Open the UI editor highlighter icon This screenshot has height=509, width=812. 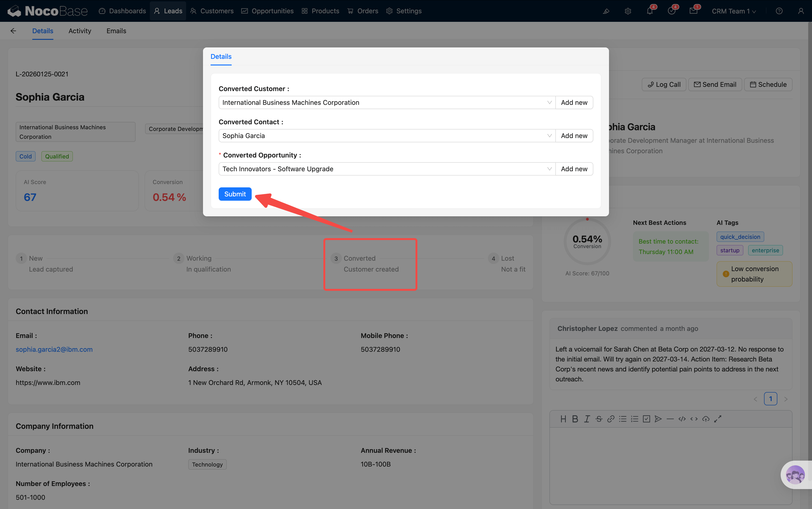(x=606, y=11)
